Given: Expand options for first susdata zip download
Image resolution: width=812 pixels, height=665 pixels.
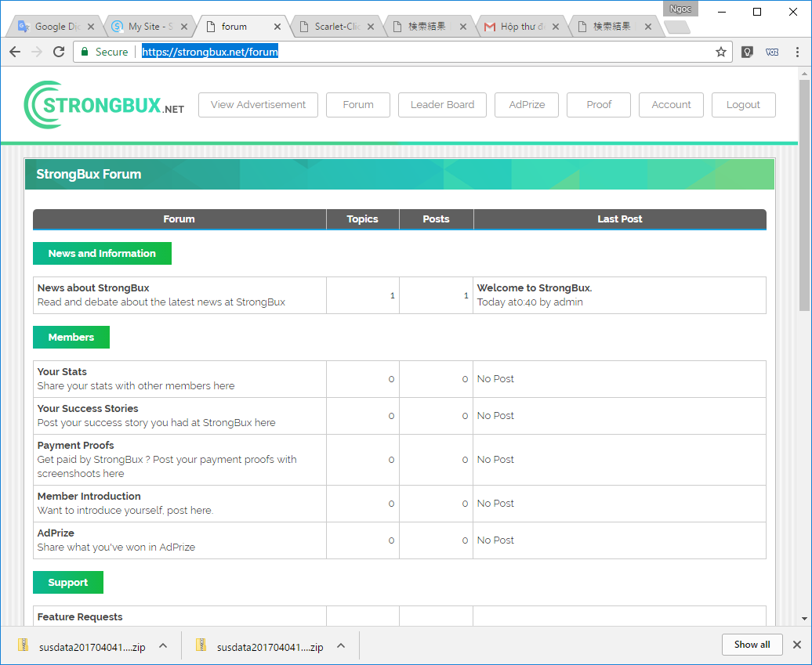Looking at the screenshot, I should click(x=163, y=645).
